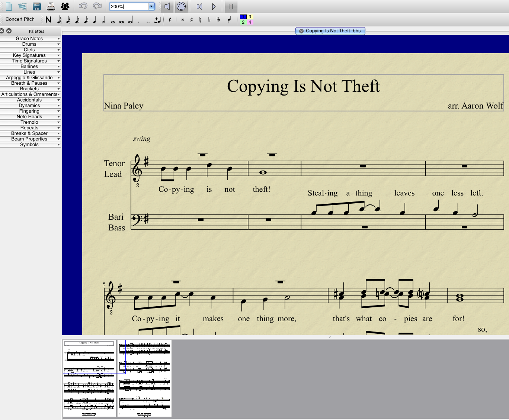Select the 16th note duration
This screenshot has width=509, height=420.
[x=77, y=20]
